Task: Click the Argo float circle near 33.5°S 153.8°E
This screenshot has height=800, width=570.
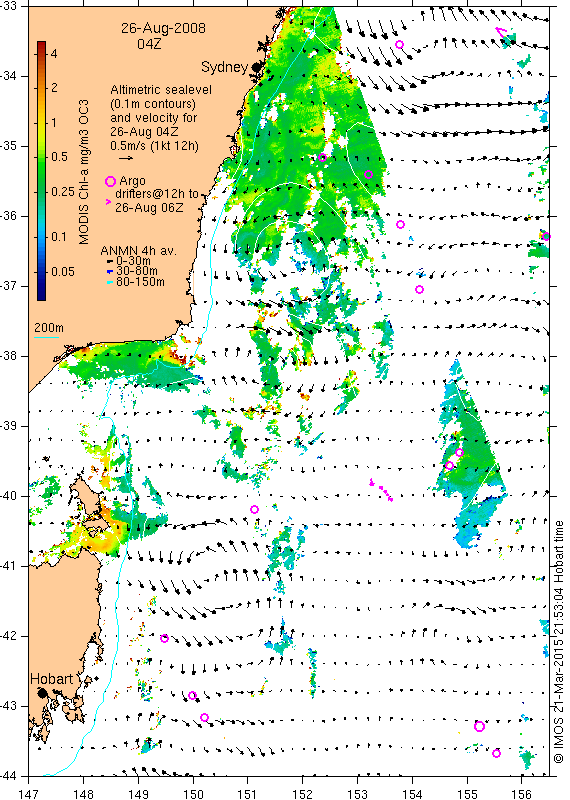Action: (400, 45)
